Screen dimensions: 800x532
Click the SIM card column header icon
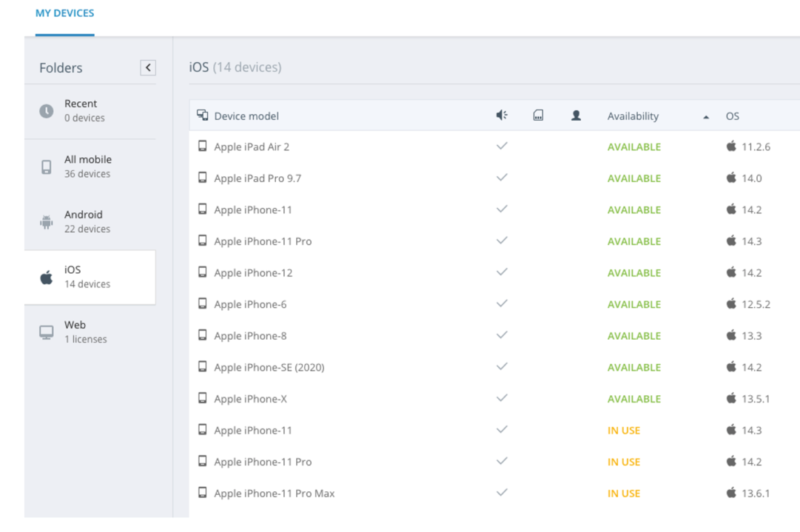click(x=538, y=116)
